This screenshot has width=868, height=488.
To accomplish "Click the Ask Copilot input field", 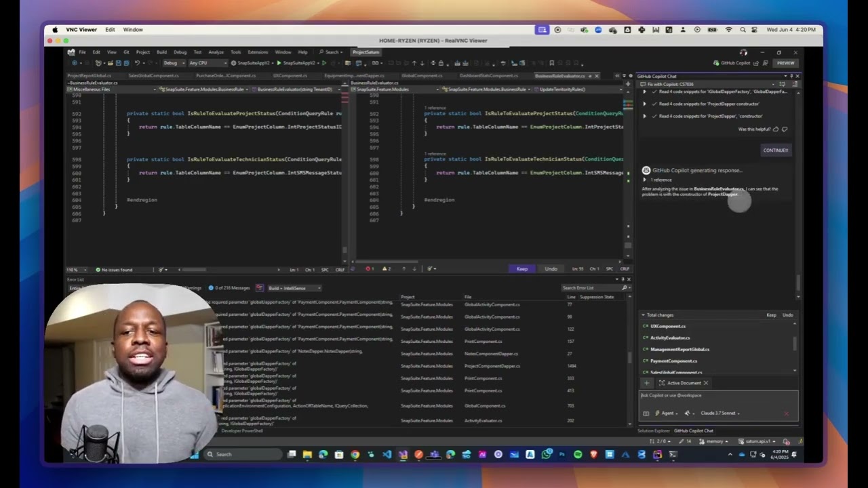I will [718, 397].
